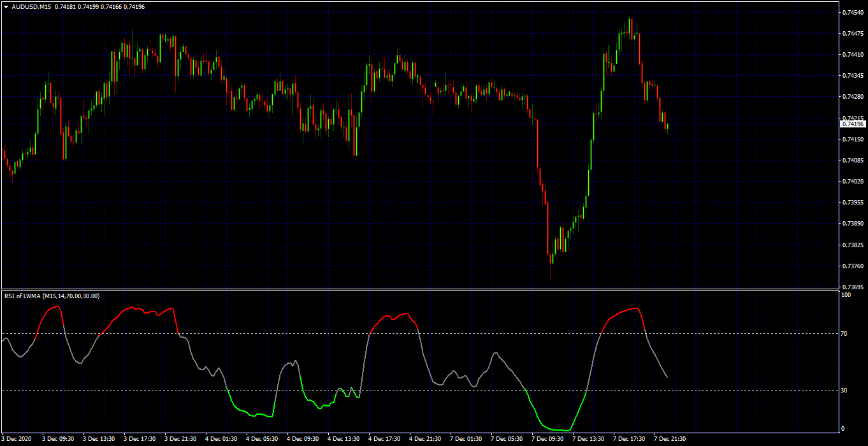Screen dimensions: 868x446
Task: Click the 0.74020 level on price axis
Action: [x=853, y=182]
